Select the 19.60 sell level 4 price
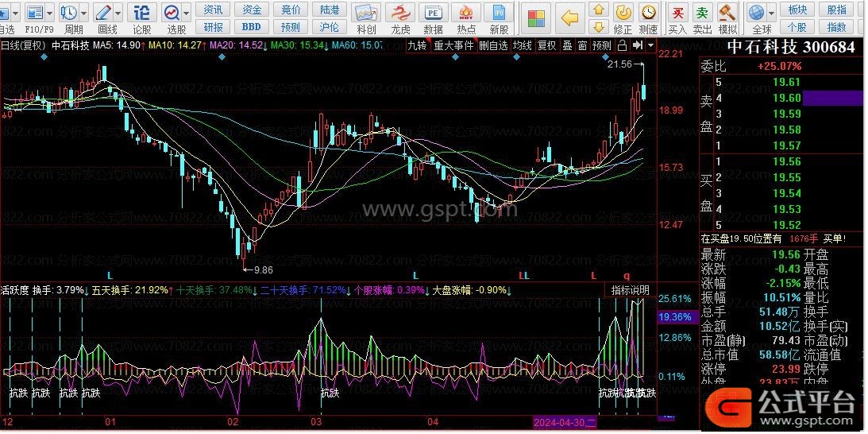868x434 pixels. [787, 98]
